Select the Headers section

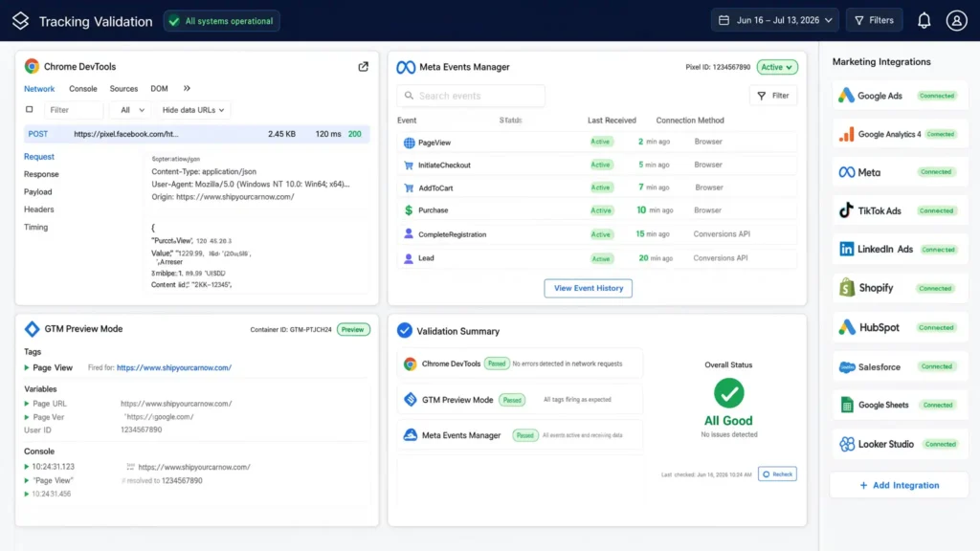pos(38,209)
